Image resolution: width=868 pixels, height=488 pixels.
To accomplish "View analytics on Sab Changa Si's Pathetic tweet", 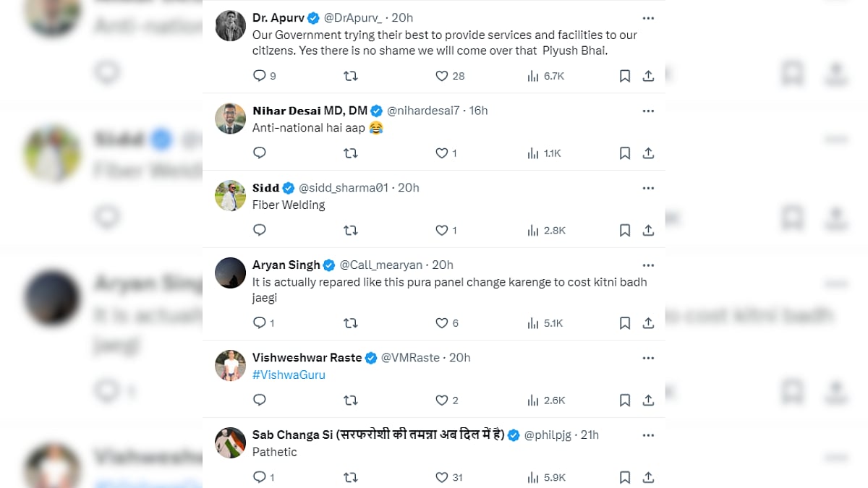I will [546, 477].
